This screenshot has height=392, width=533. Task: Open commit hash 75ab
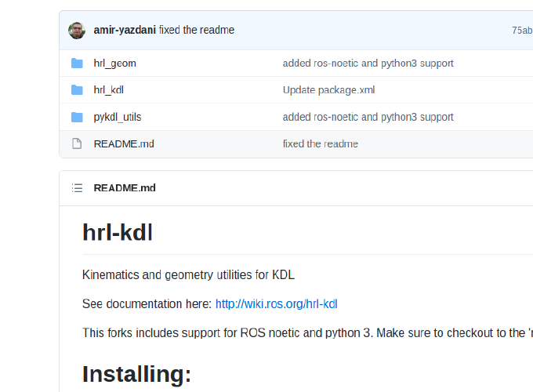click(522, 31)
